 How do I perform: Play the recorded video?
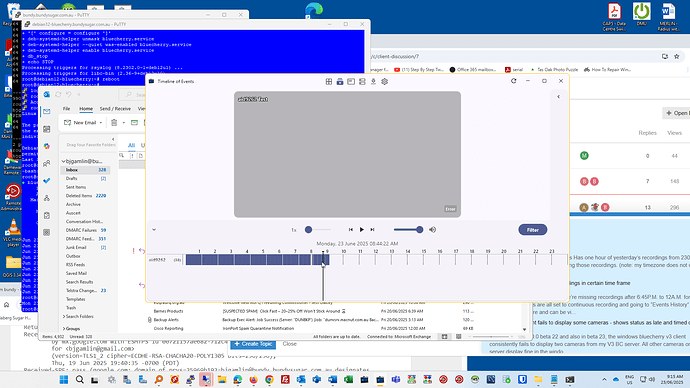(362, 230)
